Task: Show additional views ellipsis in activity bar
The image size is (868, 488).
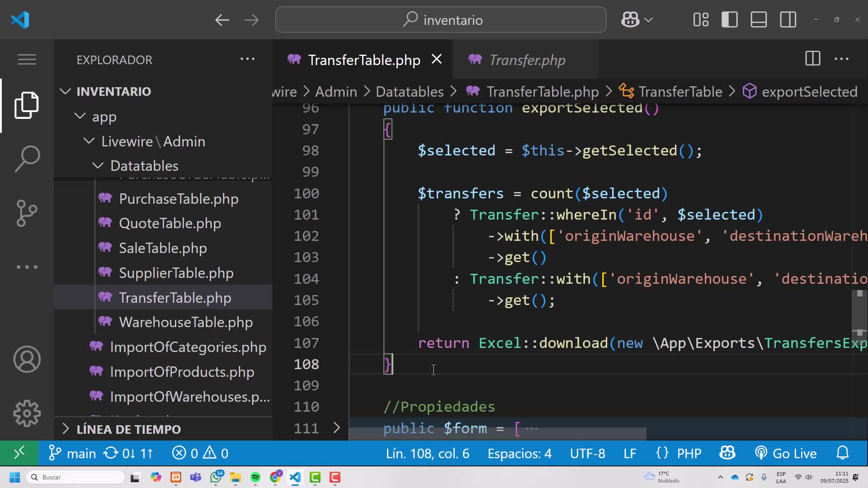Action: click(x=27, y=267)
